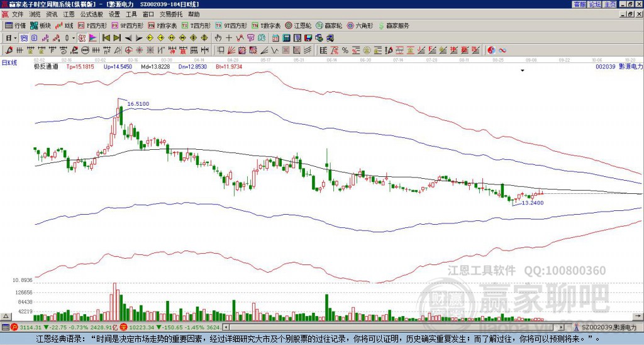Screen dimensions: 644x345
Task: Open the 行情 quotes view
Action: point(15,25)
